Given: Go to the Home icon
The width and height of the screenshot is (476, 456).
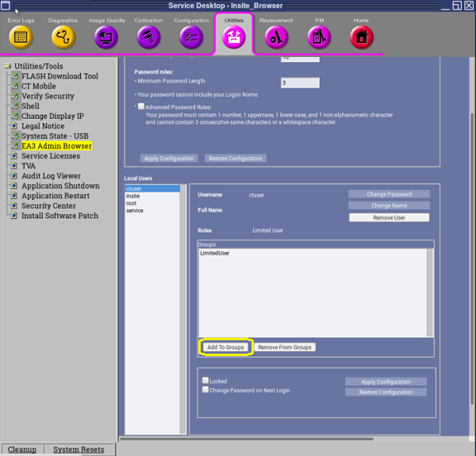Looking at the screenshot, I should point(361,36).
